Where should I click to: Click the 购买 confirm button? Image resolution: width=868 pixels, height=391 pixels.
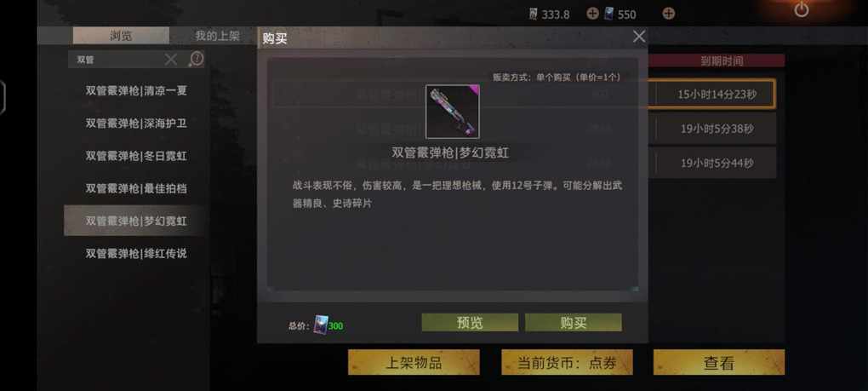tap(573, 323)
